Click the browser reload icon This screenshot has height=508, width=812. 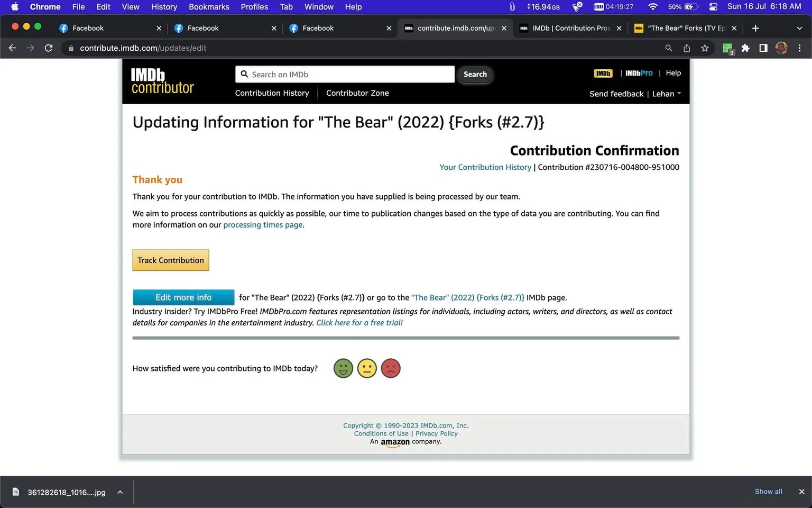[x=49, y=48]
